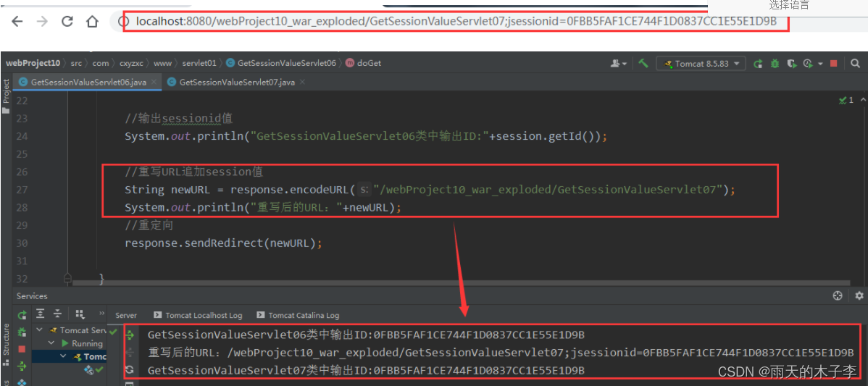Viewport: 868px width, 386px height.
Task: Click the //输出sessionid值 comment line
Action: [x=178, y=118]
